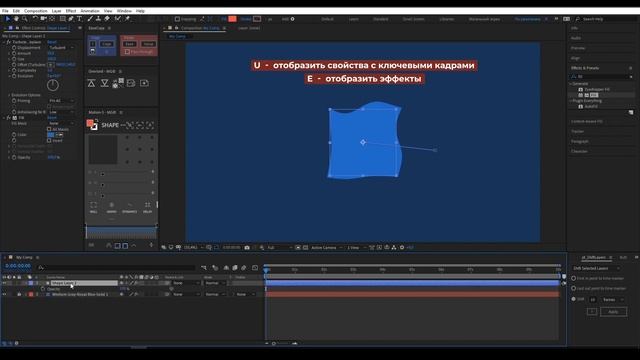Select the Composition My Comp tab
The image size is (640, 360).
pos(200,28)
